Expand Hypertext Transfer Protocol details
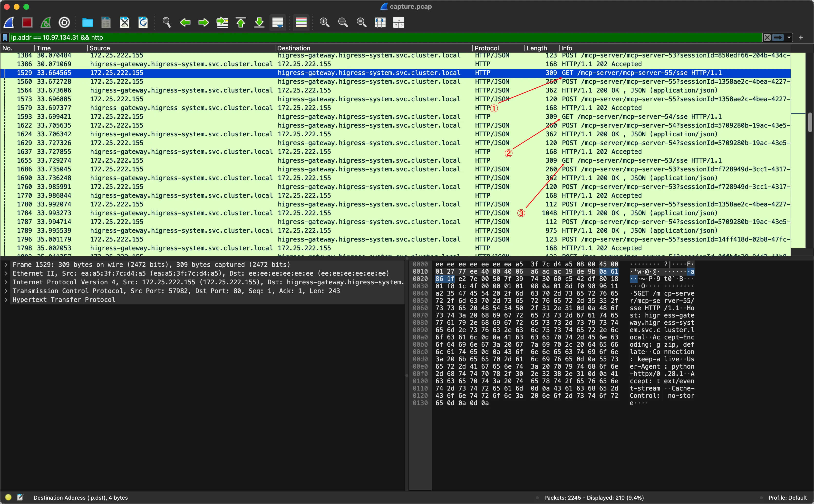The width and height of the screenshot is (814, 504). [6, 300]
